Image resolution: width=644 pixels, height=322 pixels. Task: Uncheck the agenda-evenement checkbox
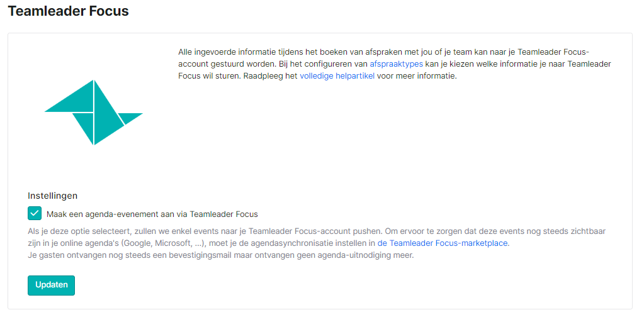pos(35,213)
